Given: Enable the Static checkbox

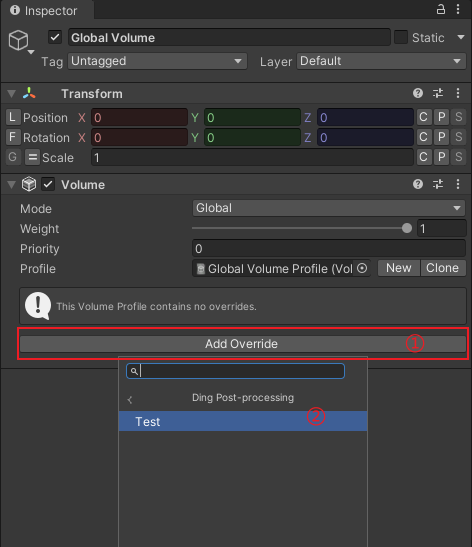Looking at the screenshot, I should (x=401, y=37).
